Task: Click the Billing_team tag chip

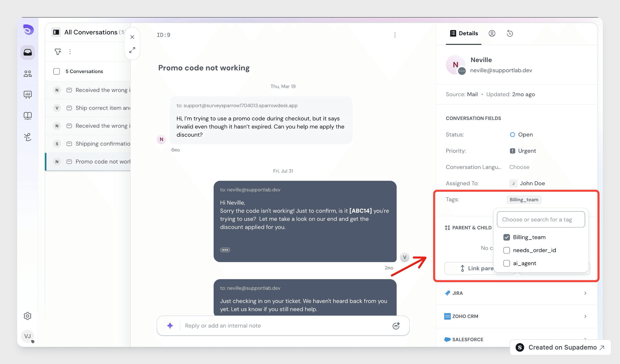Action: point(524,200)
